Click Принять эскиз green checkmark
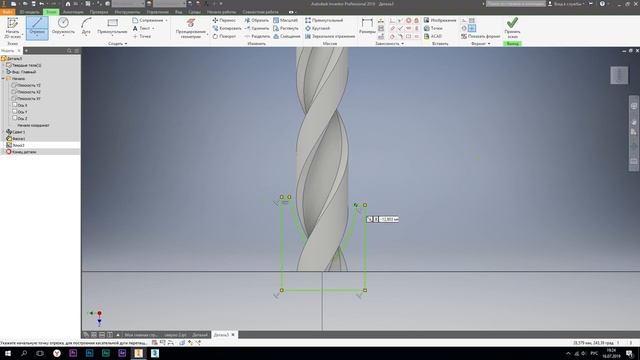Viewport: 640px width, 360px height. click(x=512, y=27)
